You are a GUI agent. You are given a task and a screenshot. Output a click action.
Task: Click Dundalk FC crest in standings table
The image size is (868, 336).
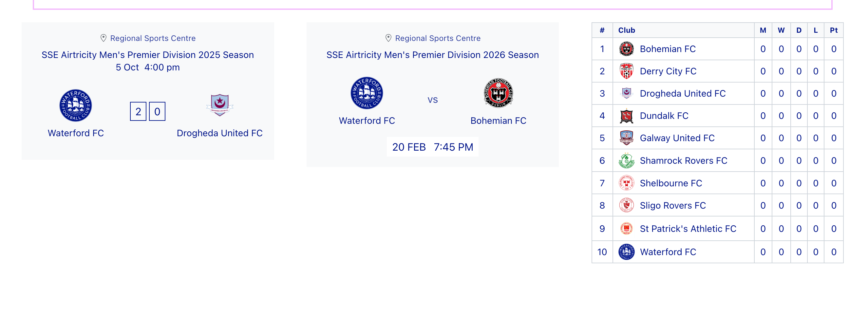click(626, 116)
